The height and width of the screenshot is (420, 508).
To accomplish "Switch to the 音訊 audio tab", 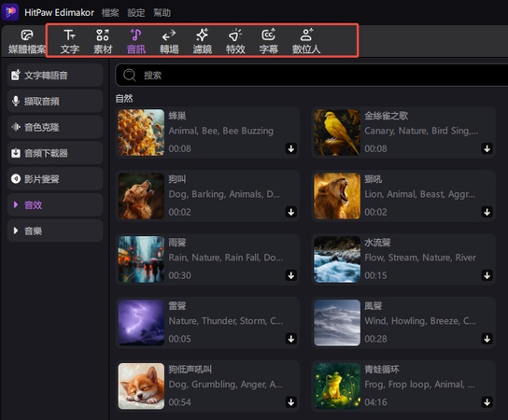I will tap(136, 41).
